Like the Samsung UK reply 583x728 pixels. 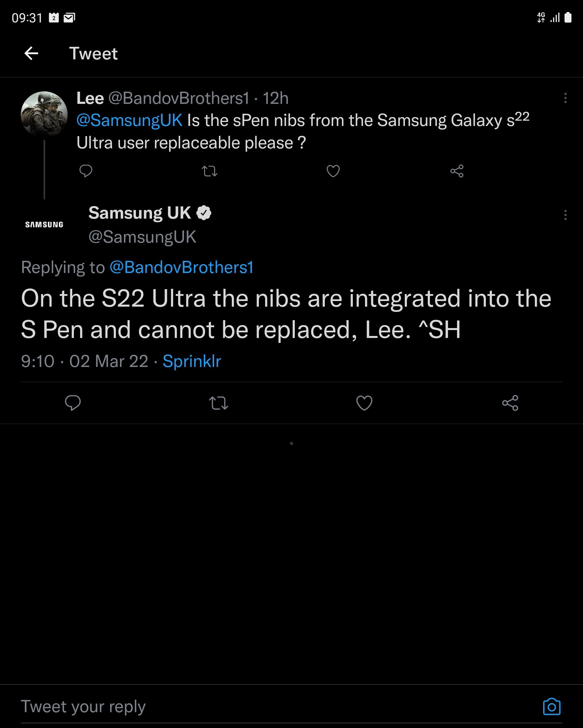(x=364, y=403)
